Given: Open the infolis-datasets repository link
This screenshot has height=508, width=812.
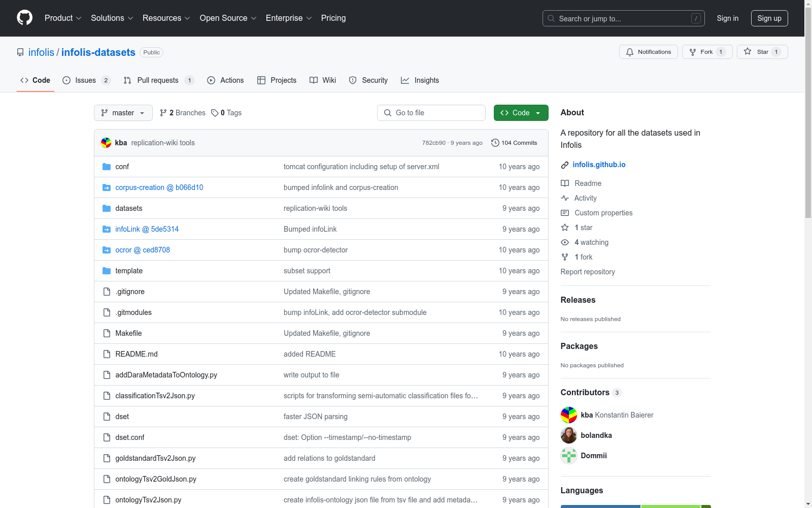Looking at the screenshot, I should click(98, 52).
